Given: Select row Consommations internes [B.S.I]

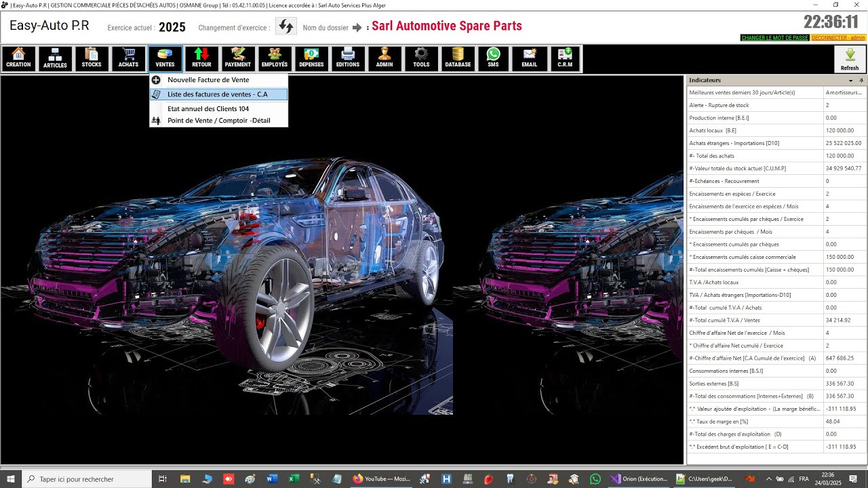Looking at the screenshot, I should point(776,371).
